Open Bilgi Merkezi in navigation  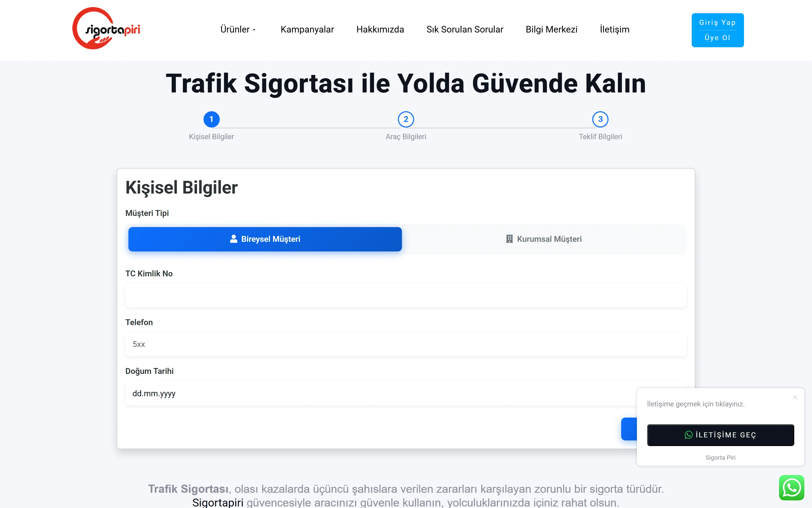tap(551, 29)
